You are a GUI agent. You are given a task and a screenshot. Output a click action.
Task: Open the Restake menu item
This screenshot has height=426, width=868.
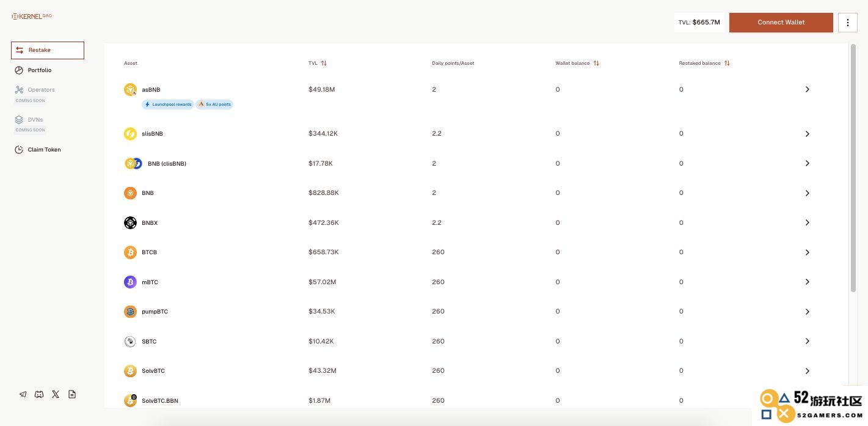tap(48, 50)
